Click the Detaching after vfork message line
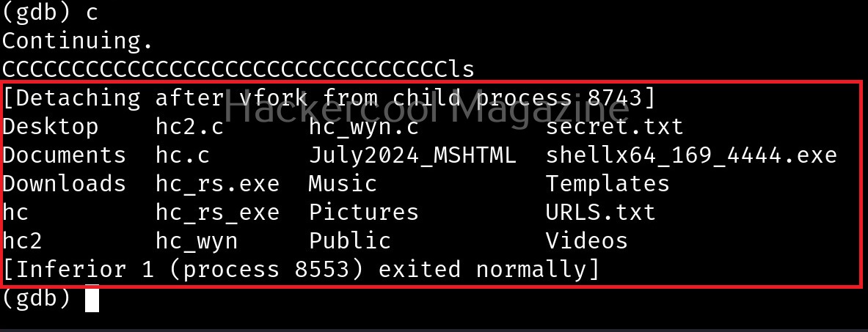Screen dimensions: 868x332 click(x=329, y=97)
